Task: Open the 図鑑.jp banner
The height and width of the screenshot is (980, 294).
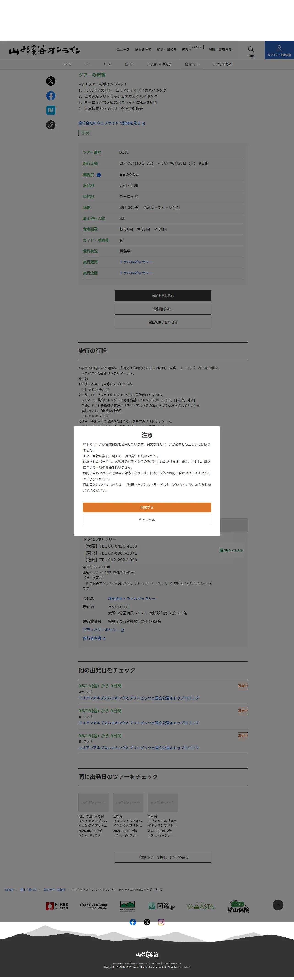Action: tap(162, 906)
